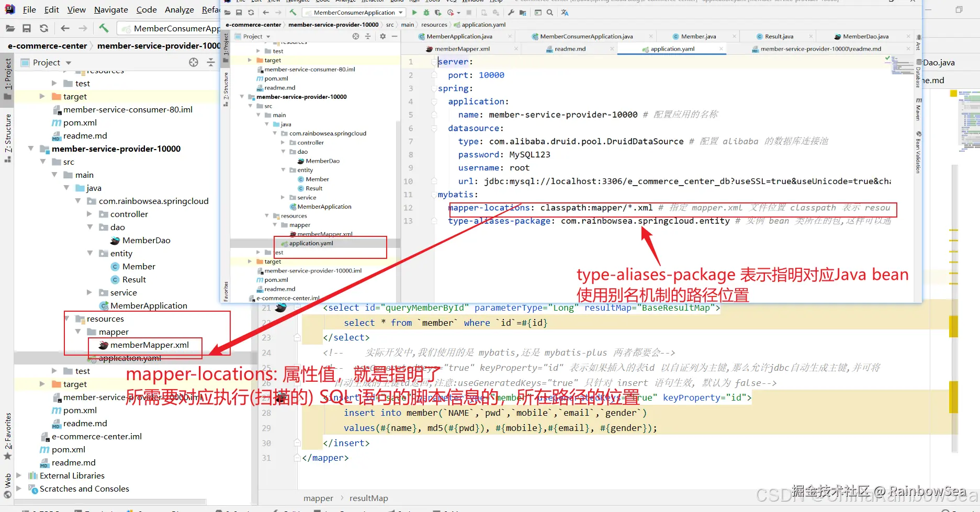The height and width of the screenshot is (512, 980).
Task: Click locate-file target icon in front Project panel
Action: pyautogui.click(x=356, y=37)
